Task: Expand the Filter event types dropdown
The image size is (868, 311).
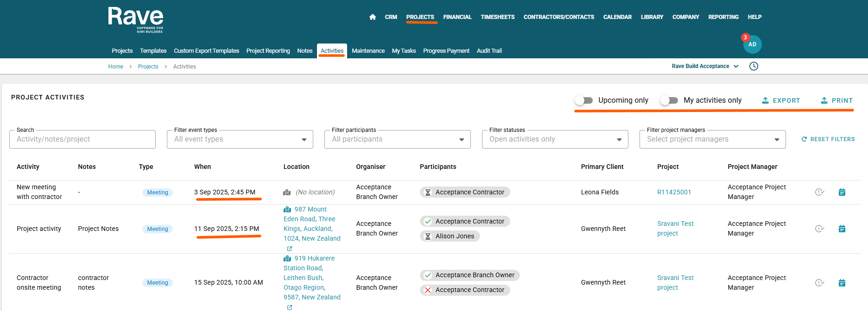Action: (x=240, y=139)
